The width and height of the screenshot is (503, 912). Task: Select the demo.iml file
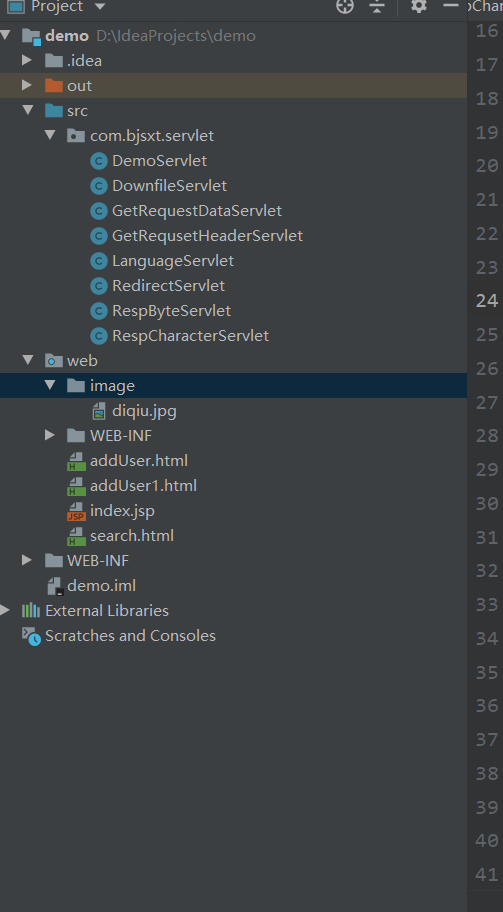click(x=101, y=586)
